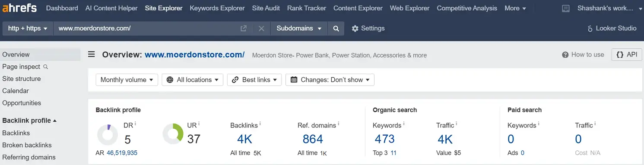
Task: Go to Keywords Explorer tab
Action: (x=217, y=8)
